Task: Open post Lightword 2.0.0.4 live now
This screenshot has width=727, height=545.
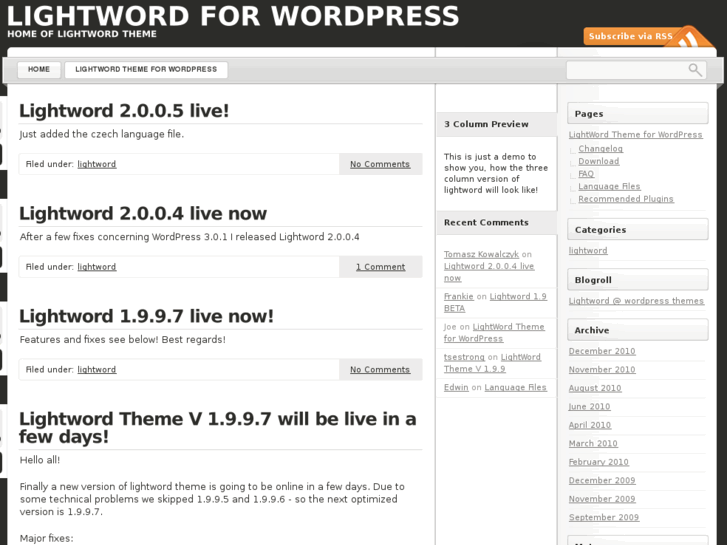Action: point(143,214)
